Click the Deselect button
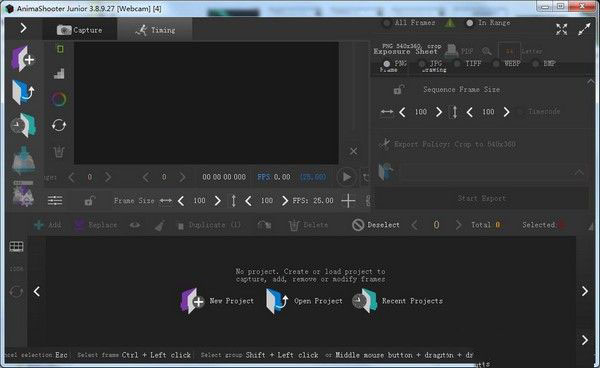The image size is (600, 368). tap(376, 225)
